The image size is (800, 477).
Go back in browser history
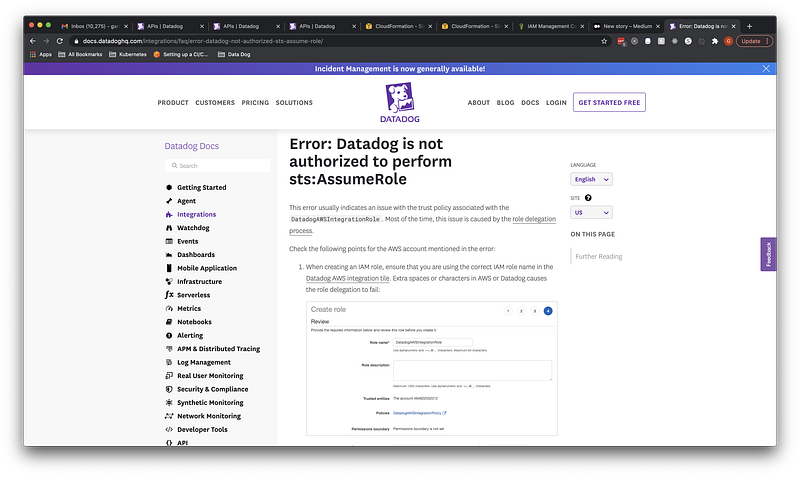point(33,41)
